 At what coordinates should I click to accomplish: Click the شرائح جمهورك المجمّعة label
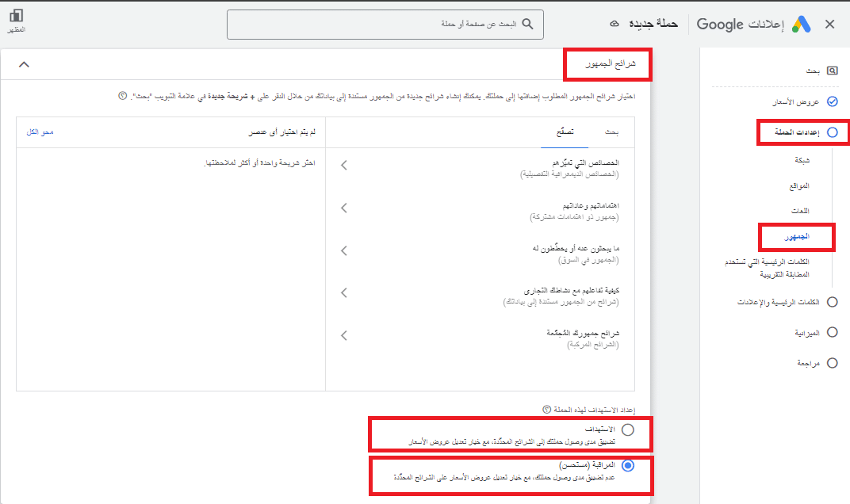pos(583,334)
